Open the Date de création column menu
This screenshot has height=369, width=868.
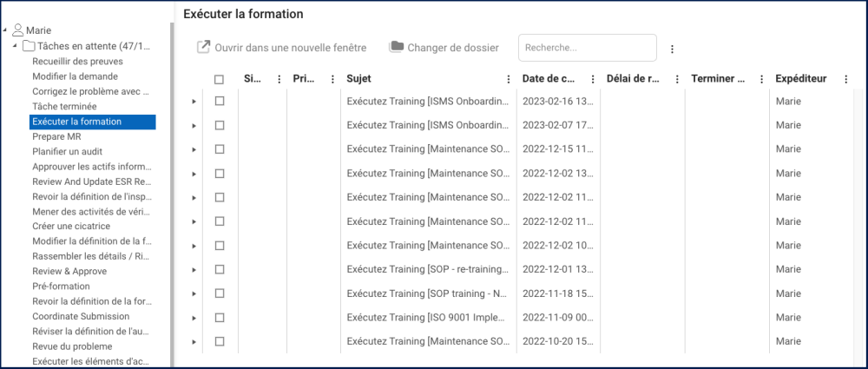coord(593,79)
